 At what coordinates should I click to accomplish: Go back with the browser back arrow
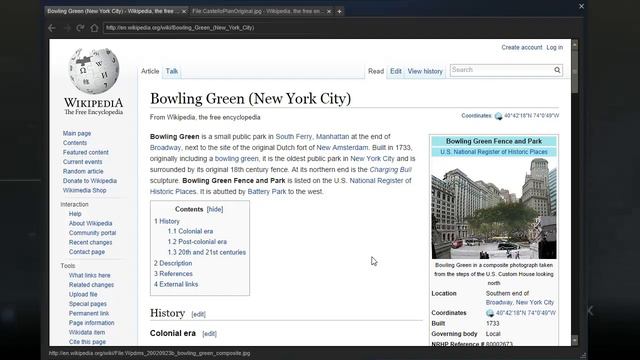coord(52,28)
